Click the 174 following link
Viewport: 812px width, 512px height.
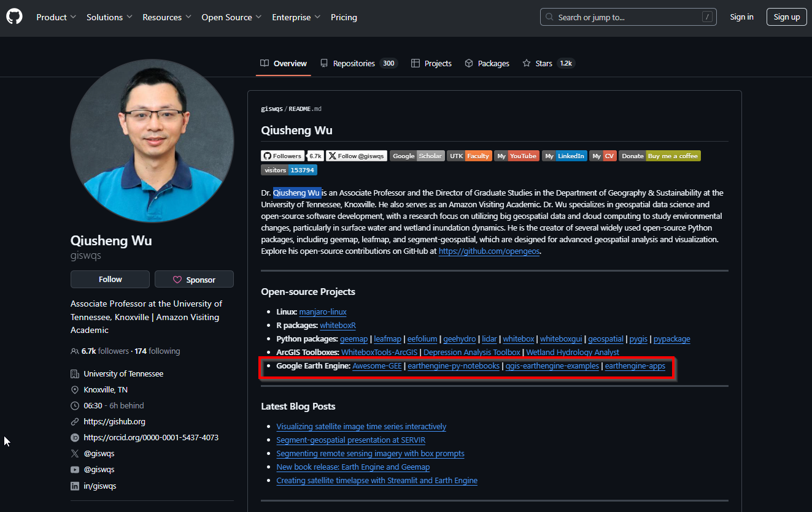point(157,351)
